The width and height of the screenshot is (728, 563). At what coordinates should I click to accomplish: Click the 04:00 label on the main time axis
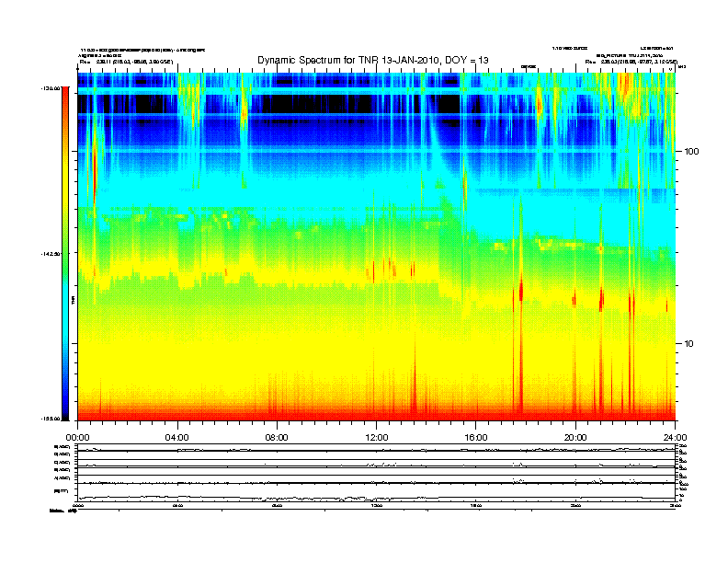176,438
